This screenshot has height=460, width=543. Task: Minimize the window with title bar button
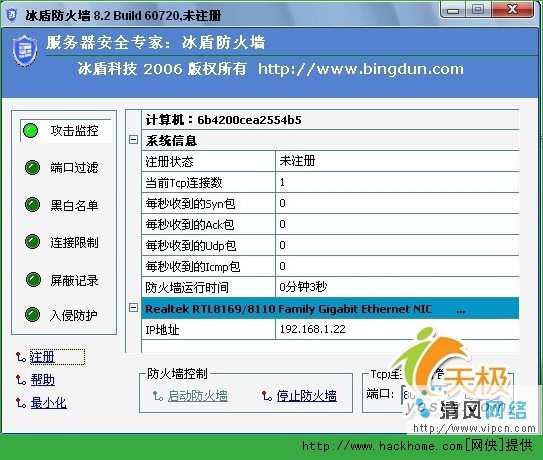[x=453, y=10]
